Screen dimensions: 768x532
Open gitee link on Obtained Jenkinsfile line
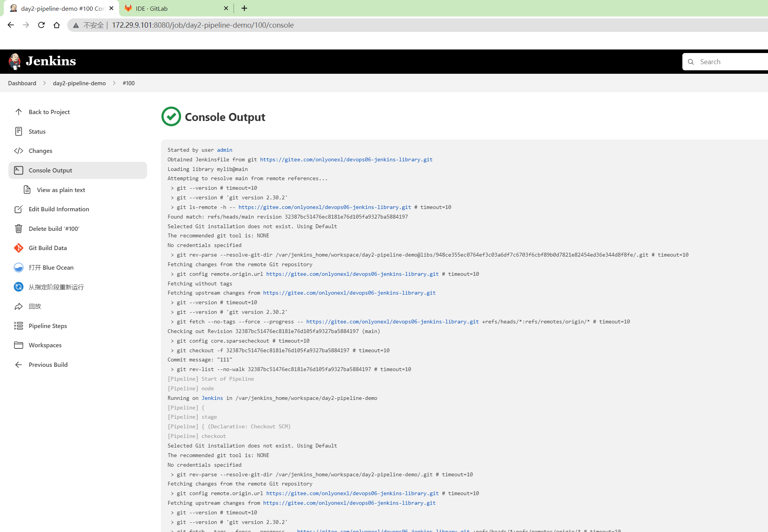pos(346,159)
